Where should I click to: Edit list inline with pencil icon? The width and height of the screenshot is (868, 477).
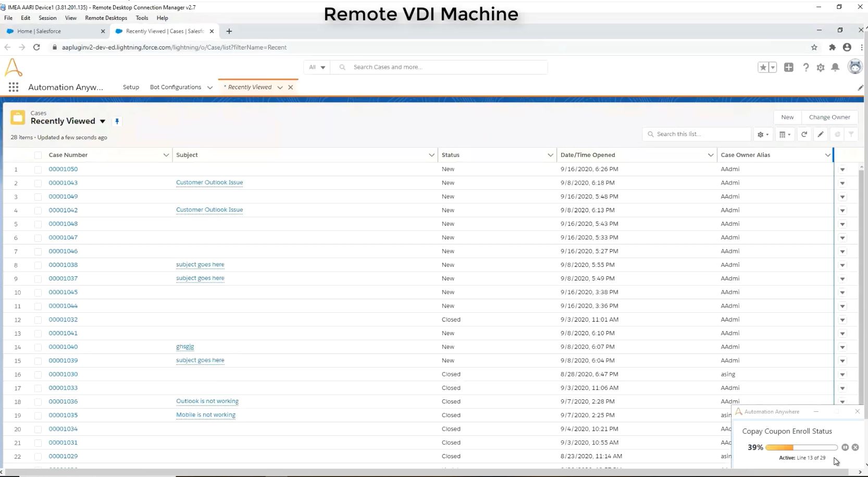pyautogui.click(x=821, y=134)
